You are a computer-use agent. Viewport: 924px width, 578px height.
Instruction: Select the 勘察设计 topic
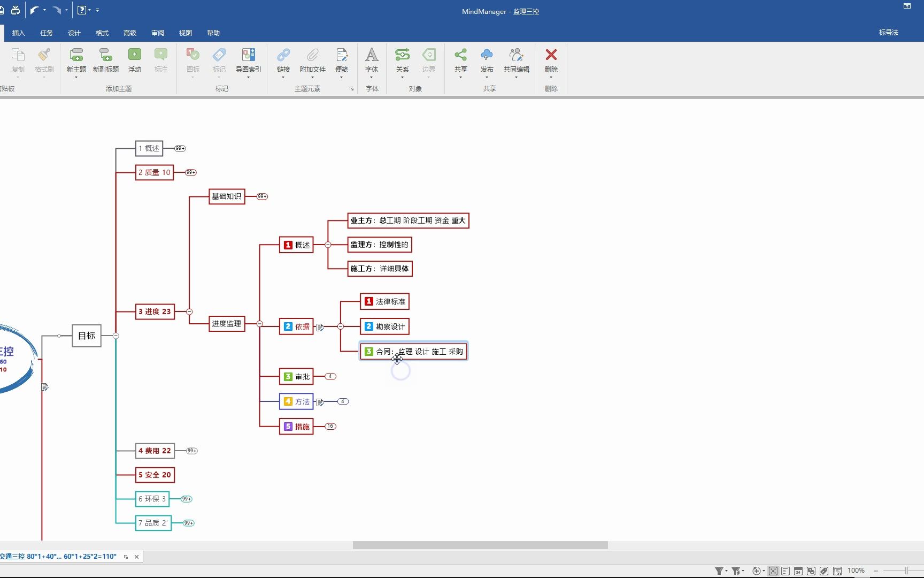385,326
